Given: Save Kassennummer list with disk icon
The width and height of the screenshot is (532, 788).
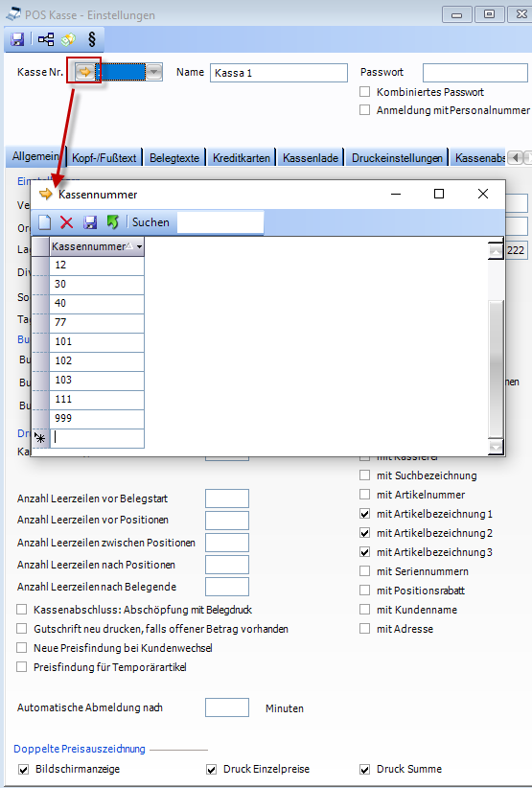Looking at the screenshot, I should [x=90, y=222].
